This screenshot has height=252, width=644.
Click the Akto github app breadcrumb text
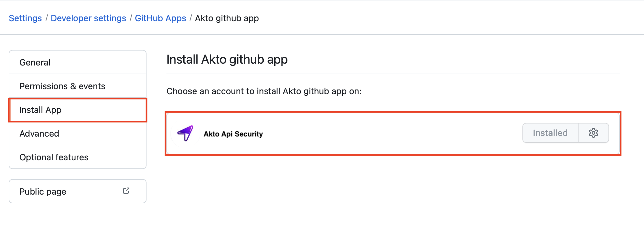227,18
